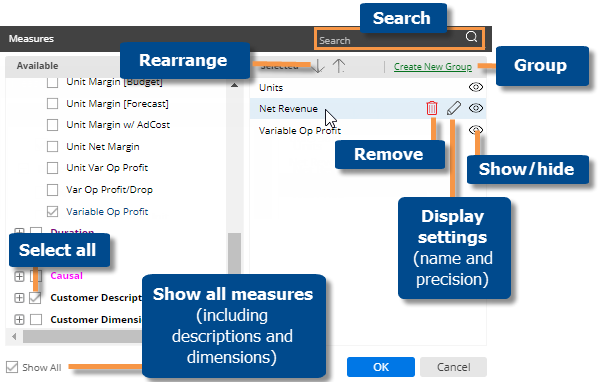Check the Unit Margin [Forecast] checkbox

click(52, 103)
